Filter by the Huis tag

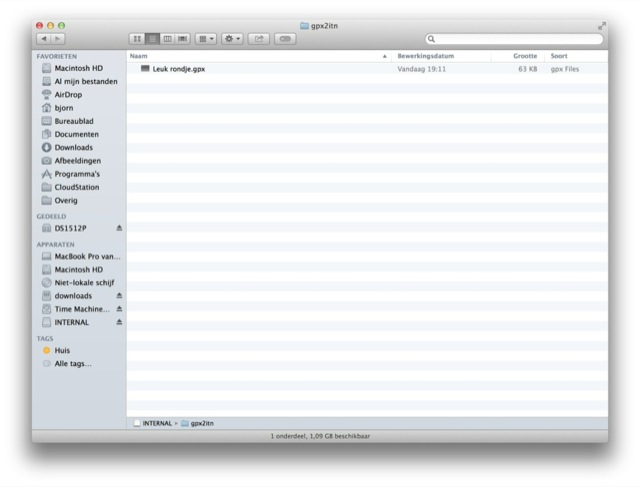(62, 350)
